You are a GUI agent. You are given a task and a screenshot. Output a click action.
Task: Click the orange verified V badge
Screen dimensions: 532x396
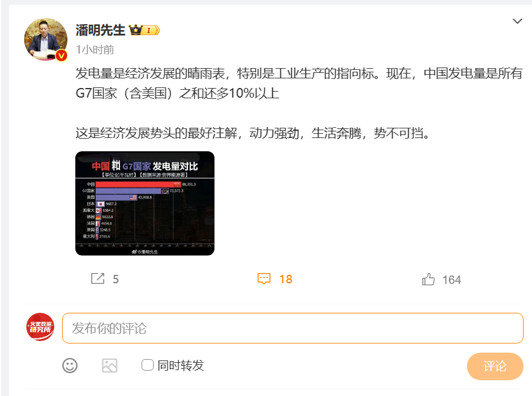tap(61, 55)
